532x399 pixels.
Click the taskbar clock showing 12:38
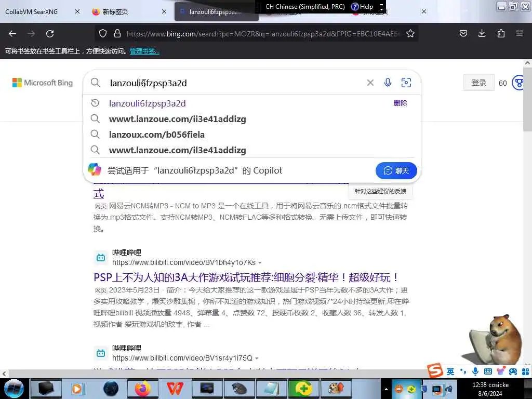490,389
